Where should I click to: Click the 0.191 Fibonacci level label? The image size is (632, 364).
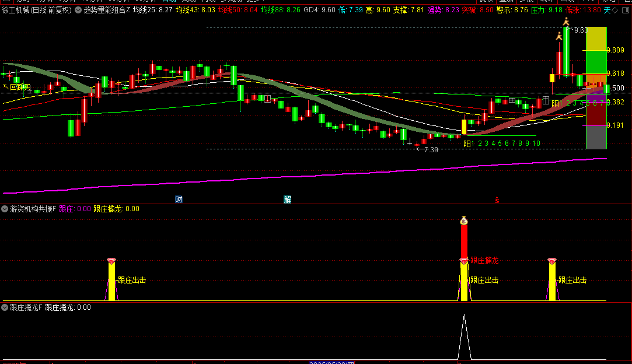point(616,125)
